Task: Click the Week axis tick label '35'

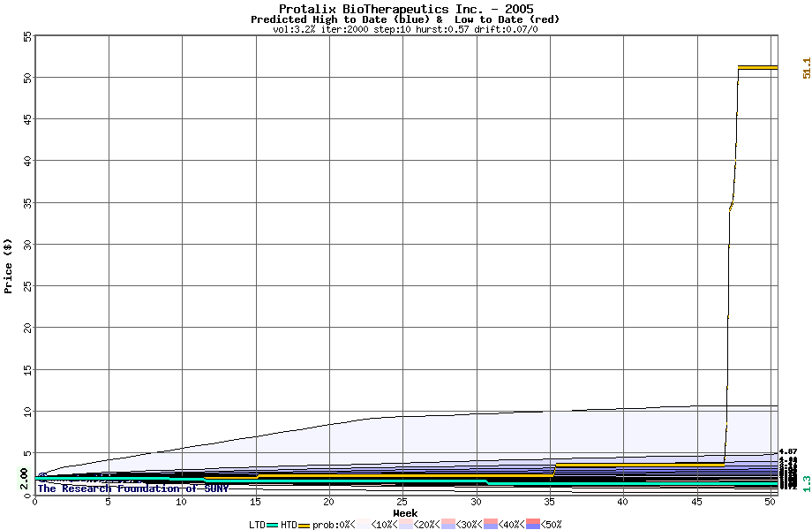Action: click(550, 502)
